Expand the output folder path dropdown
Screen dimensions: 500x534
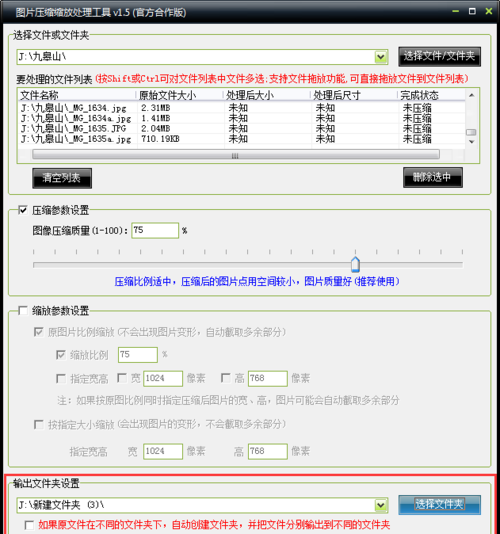point(381,505)
